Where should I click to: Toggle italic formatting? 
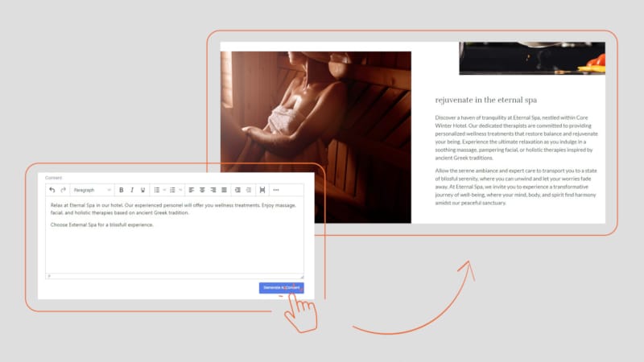tap(132, 190)
